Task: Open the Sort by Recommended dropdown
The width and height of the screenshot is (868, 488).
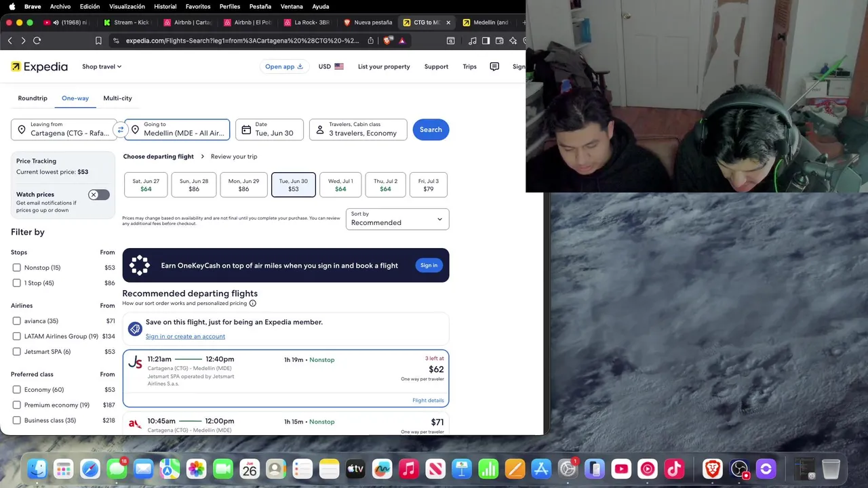Action: click(x=397, y=219)
